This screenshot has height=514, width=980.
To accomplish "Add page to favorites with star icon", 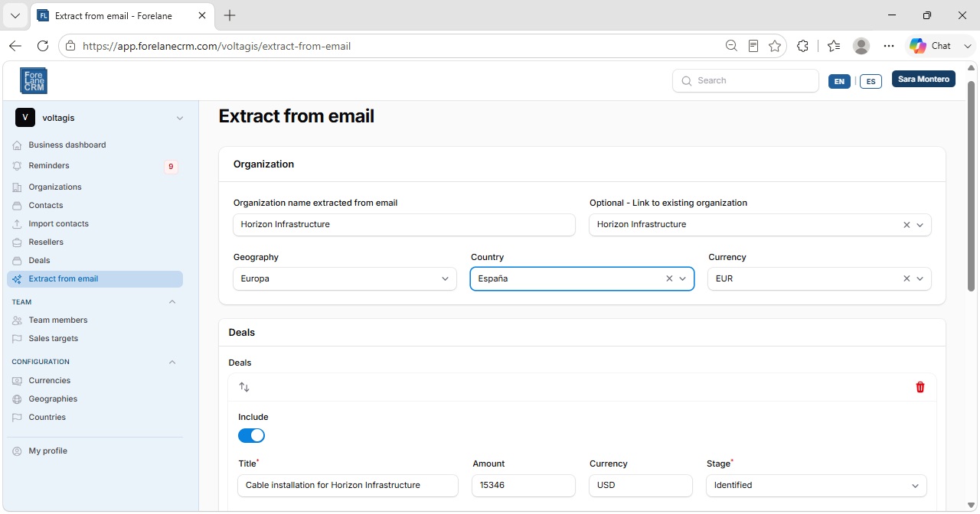I will [775, 46].
